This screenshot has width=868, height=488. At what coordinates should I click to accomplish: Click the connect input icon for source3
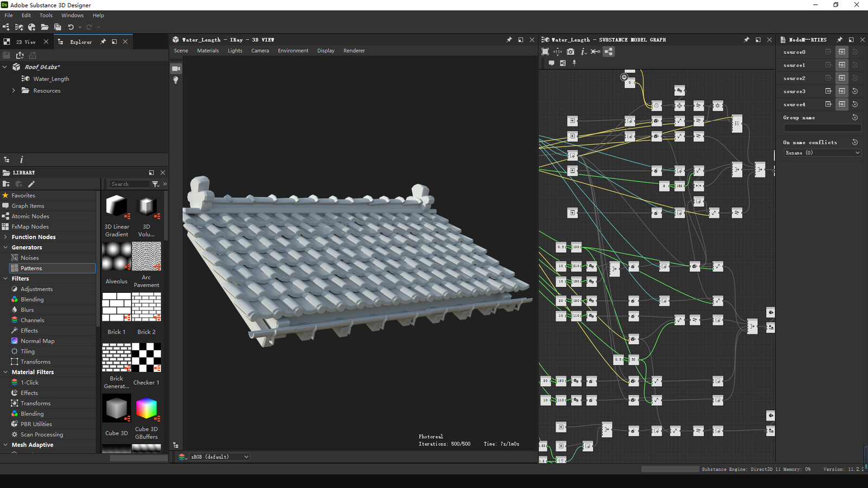(x=828, y=91)
